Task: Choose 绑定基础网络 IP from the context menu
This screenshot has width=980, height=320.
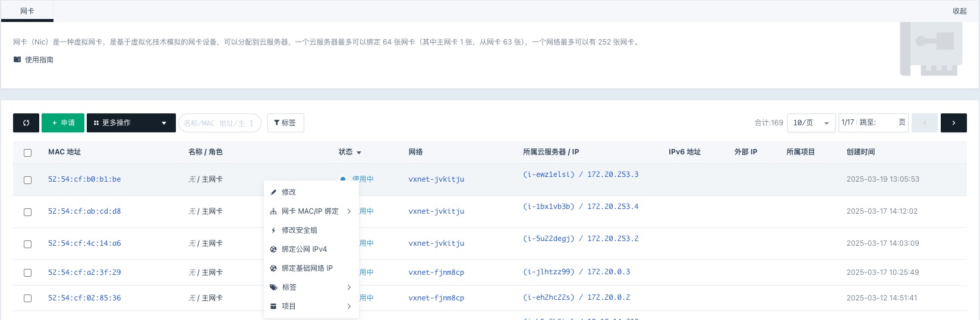Action: pyautogui.click(x=307, y=268)
